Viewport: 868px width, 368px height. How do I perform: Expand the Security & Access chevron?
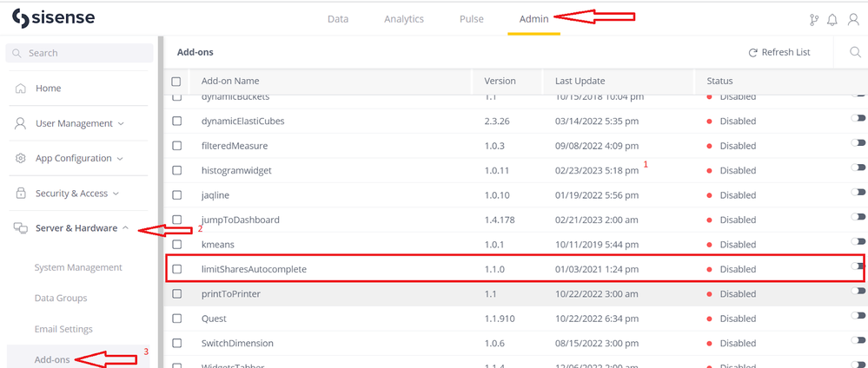pos(116,194)
